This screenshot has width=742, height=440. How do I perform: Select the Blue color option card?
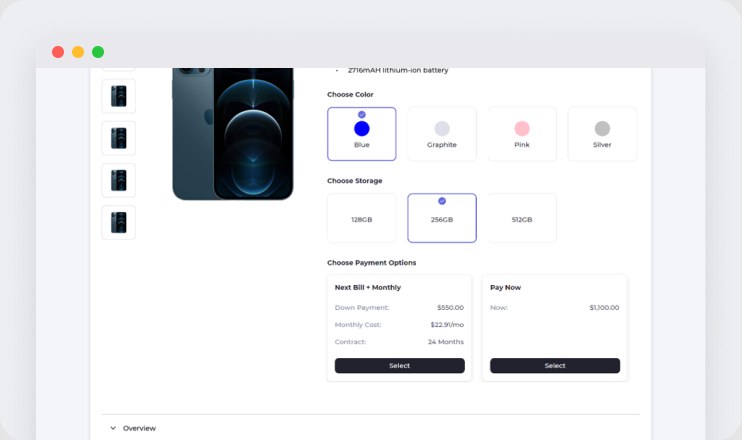[x=362, y=134]
